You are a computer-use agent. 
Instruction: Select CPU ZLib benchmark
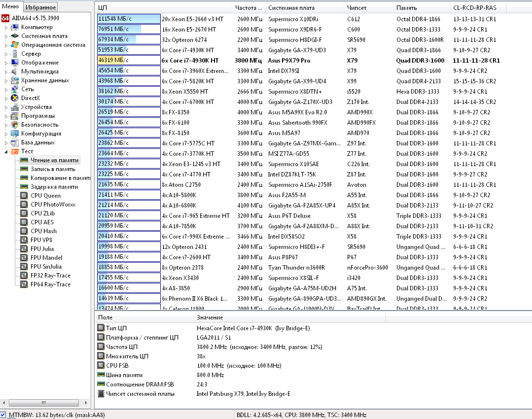point(42,213)
